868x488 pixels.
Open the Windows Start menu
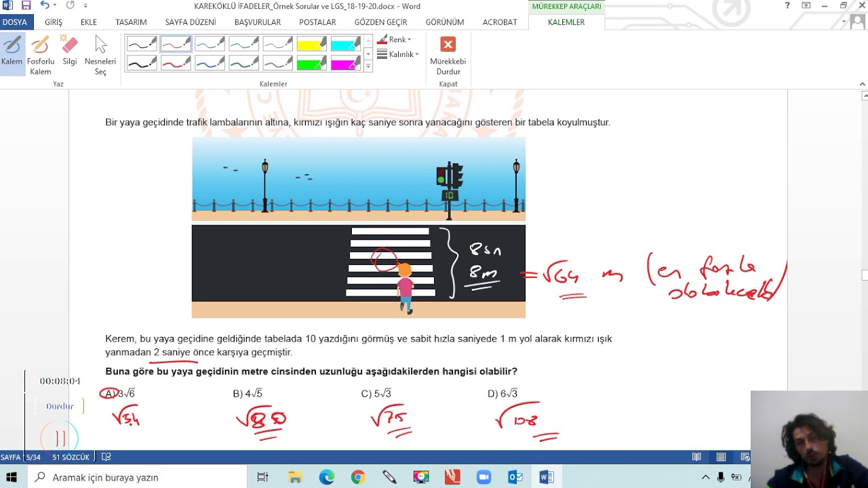pos(12,477)
